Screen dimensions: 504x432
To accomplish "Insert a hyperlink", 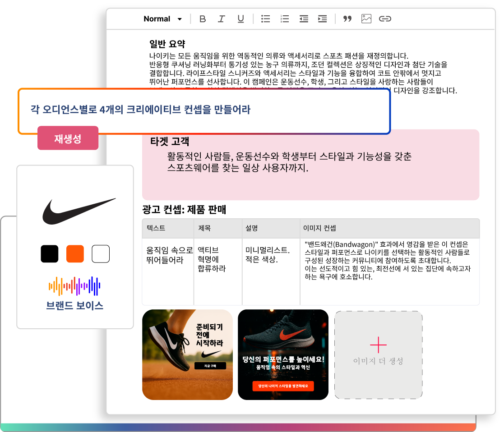I will click(385, 19).
